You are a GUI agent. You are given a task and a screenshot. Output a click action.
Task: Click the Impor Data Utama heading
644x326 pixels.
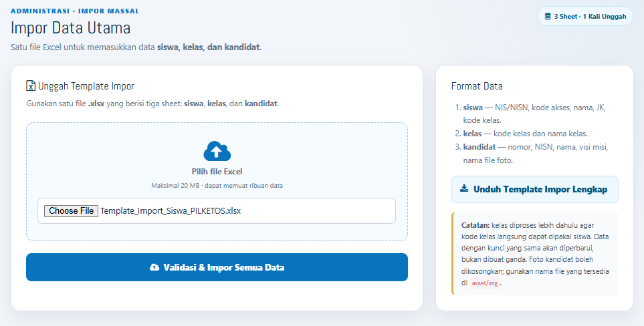(71, 28)
